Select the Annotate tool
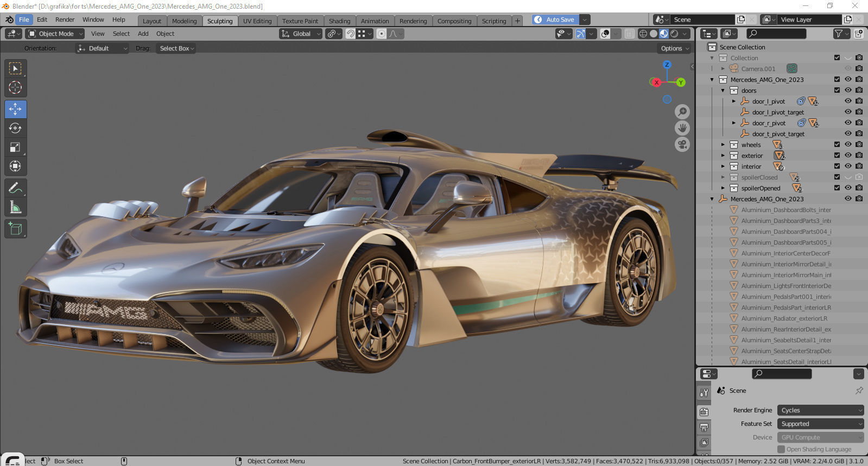Screen dimensions: 868x466 point(15,188)
